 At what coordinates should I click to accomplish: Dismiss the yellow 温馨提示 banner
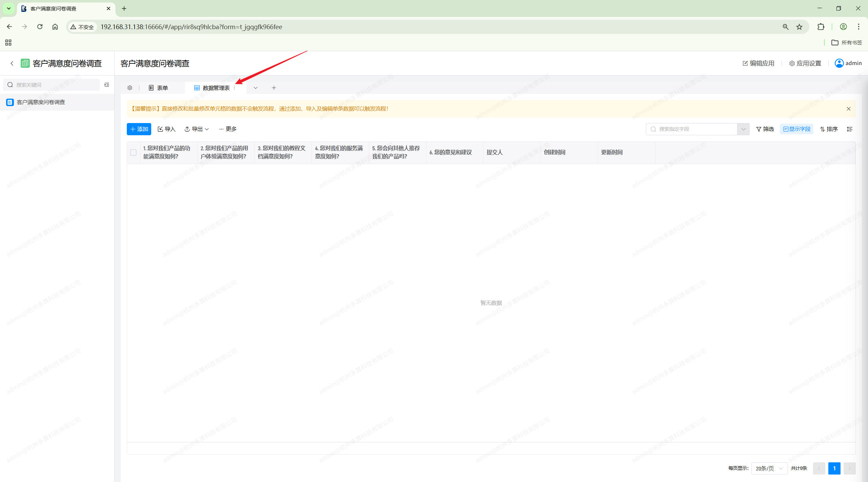849,109
